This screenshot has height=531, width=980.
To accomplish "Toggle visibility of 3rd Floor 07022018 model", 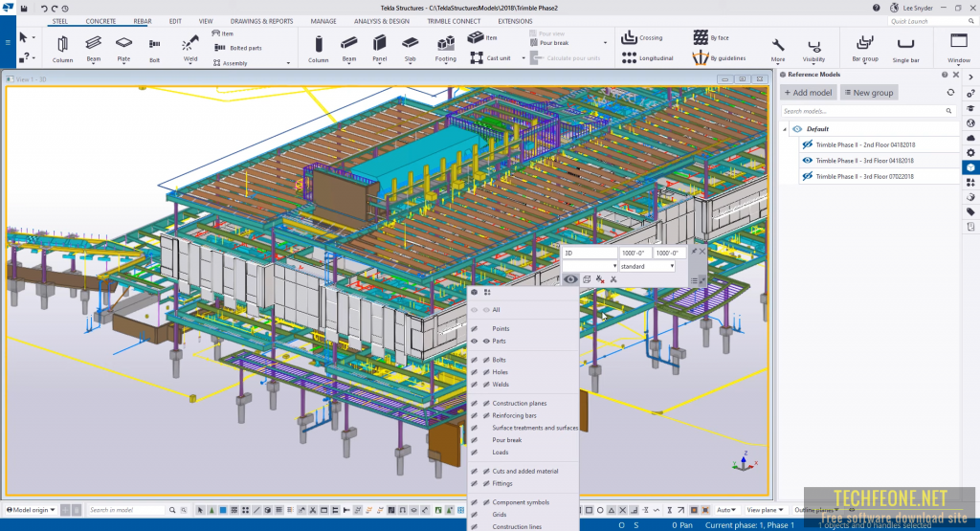I will point(808,176).
